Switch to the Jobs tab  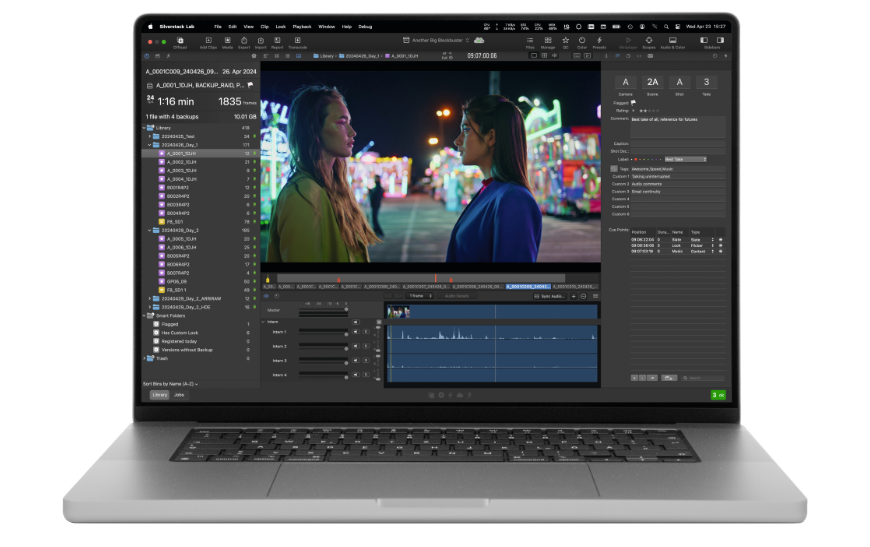tap(179, 395)
